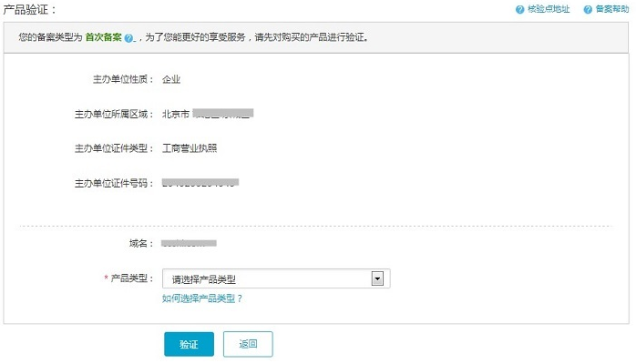This screenshot has width=636, height=364.
Task: Expand the 产品类型 dropdown arrow
Action: click(x=377, y=278)
